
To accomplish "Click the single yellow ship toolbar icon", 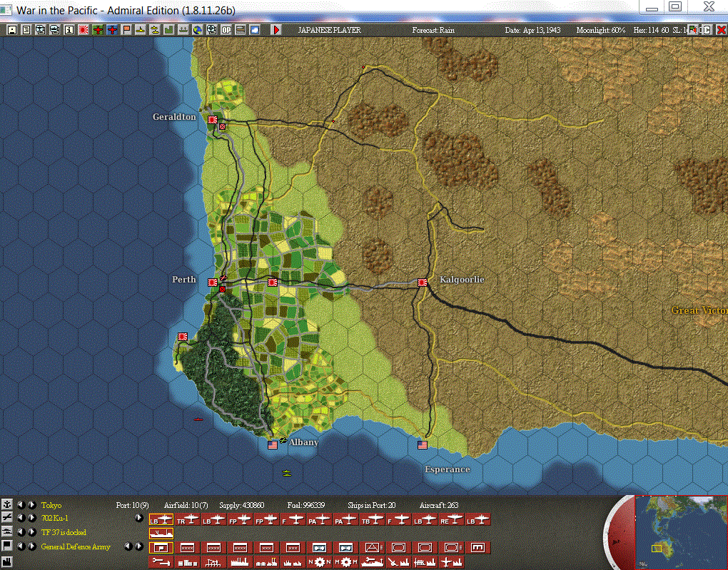I will pos(141,30).
